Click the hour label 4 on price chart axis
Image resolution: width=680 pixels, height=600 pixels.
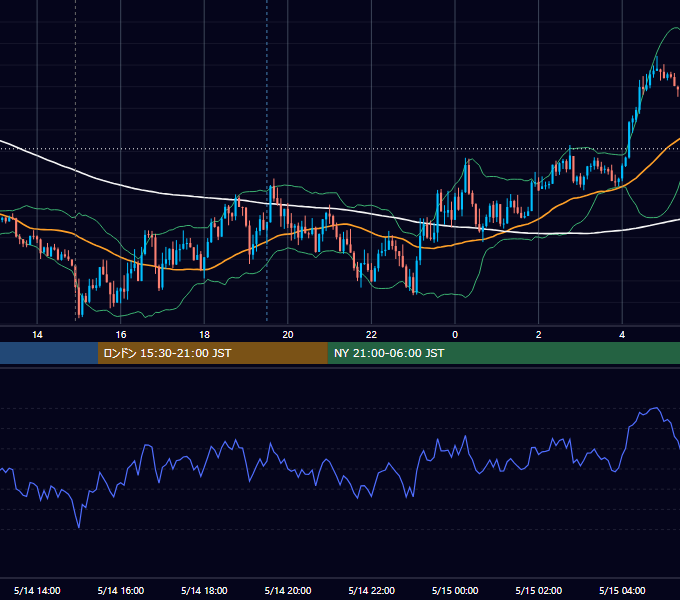click(x=622, y=335)
